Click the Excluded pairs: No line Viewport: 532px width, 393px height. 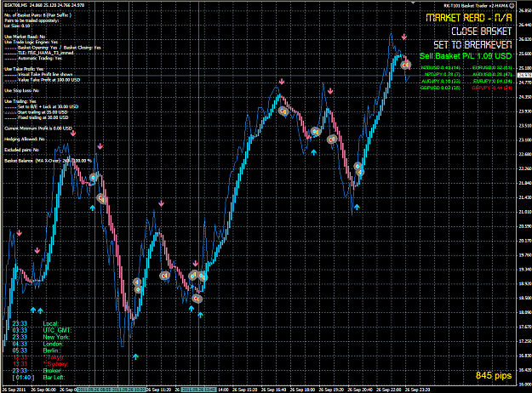coord(21,150)
